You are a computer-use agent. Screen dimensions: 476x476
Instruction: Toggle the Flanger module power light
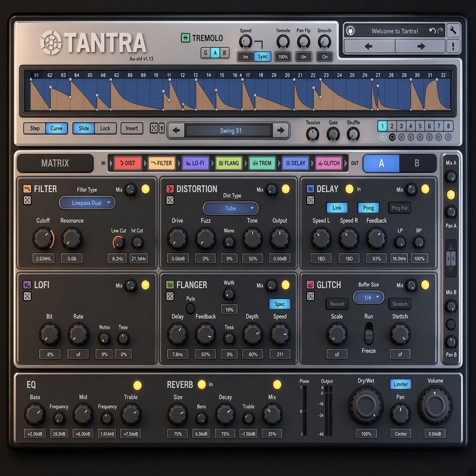tap(285, 285)
